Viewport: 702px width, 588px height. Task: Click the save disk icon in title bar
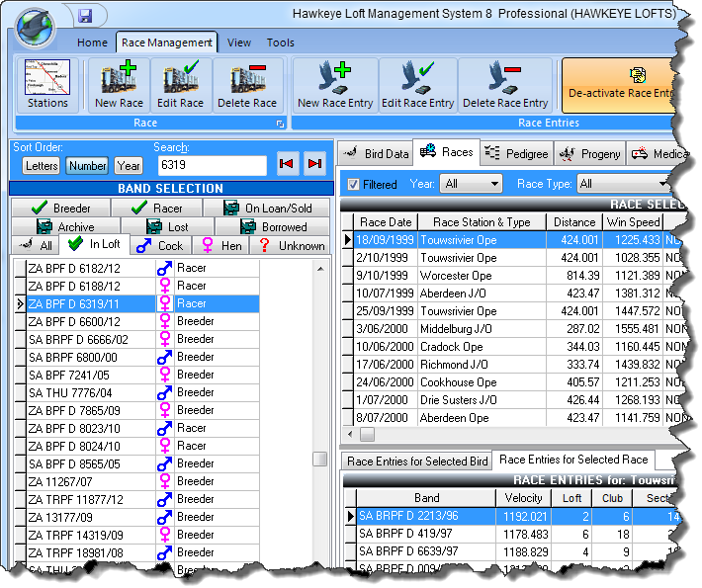pyautogui.click(x=85, y=16)
